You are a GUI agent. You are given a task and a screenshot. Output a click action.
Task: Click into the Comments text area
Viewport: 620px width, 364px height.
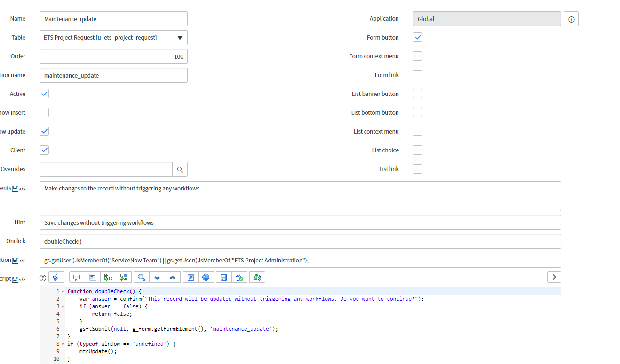[300, 196]
